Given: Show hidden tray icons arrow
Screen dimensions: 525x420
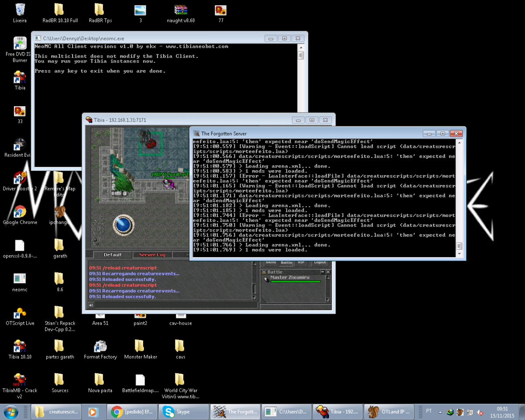Looking at the screenshot, I should point(439,412).
